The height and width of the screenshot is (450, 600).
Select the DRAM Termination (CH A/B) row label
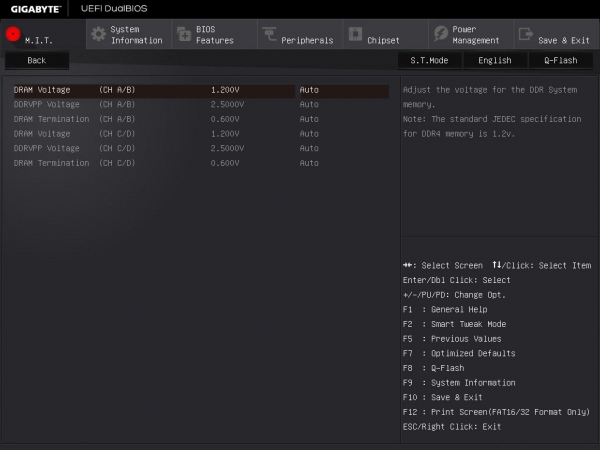point(74,119)
